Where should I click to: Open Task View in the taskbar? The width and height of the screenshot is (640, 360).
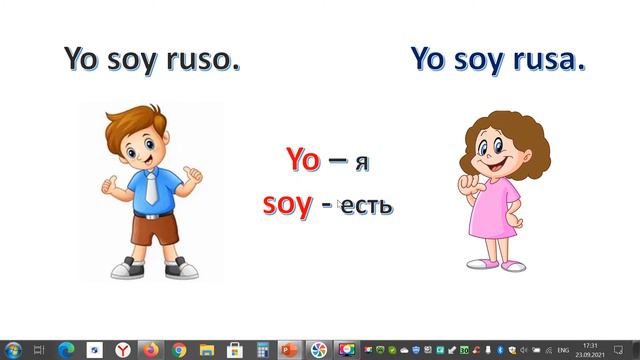click(39, 350)
